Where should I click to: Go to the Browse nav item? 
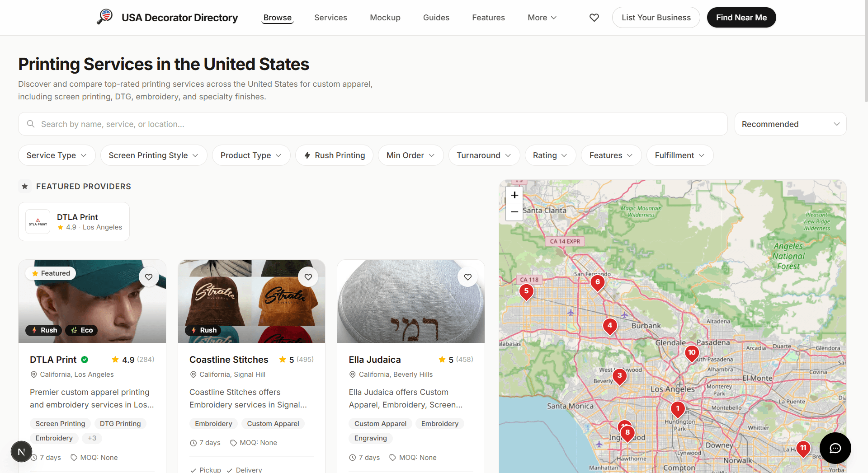tap(278, 18)
